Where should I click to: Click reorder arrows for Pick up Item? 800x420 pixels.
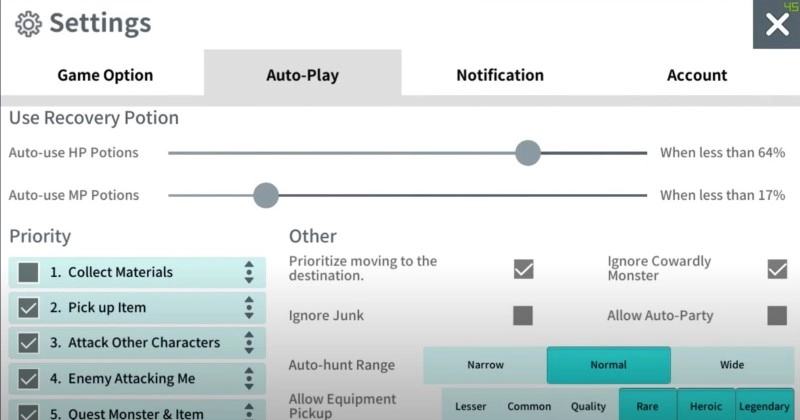click(x=249, y=308)
